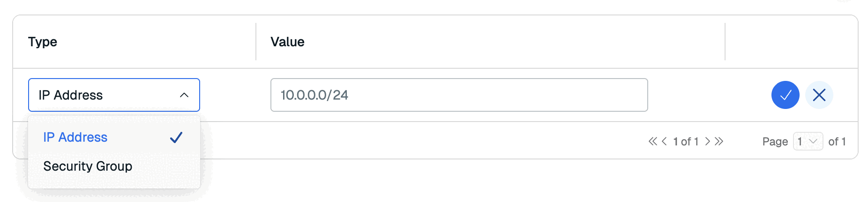Screen dimensions: 868x202
Task: Click the checkmark beside the selected IP Address option
Action: pos(176,137)
